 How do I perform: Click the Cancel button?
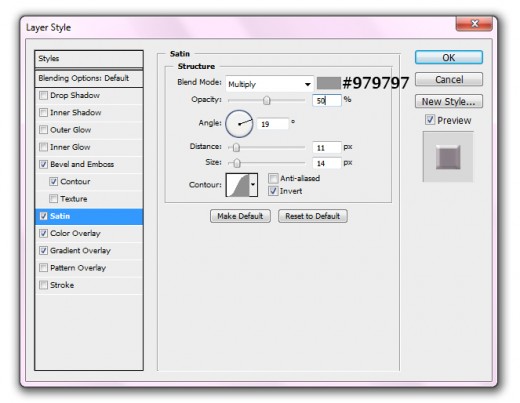click(449, 79)
